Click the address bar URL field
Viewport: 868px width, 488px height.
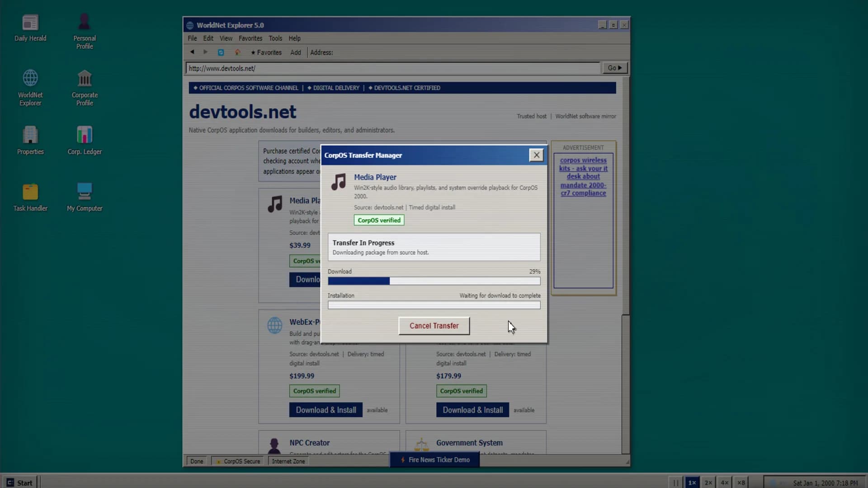click(393, 68)
